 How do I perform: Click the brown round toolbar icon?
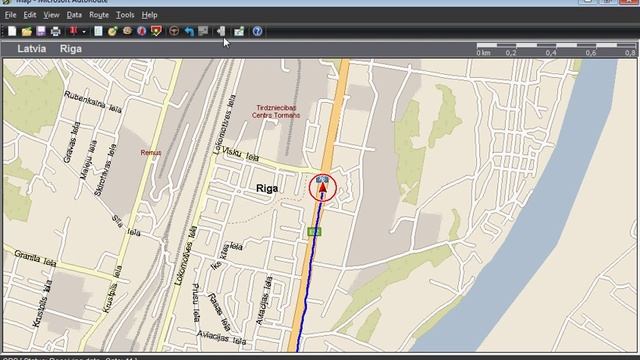point(127,31)
